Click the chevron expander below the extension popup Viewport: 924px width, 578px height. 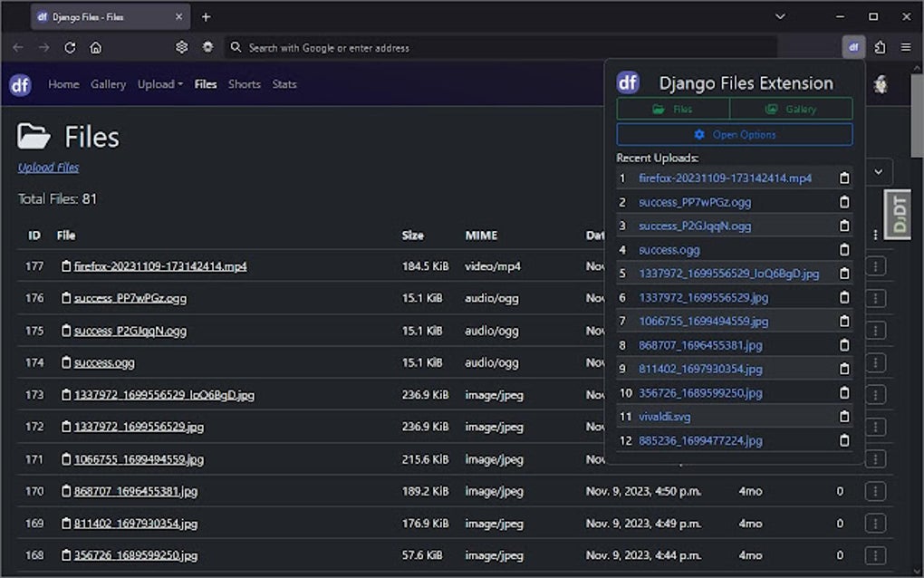tap(877, 171)
